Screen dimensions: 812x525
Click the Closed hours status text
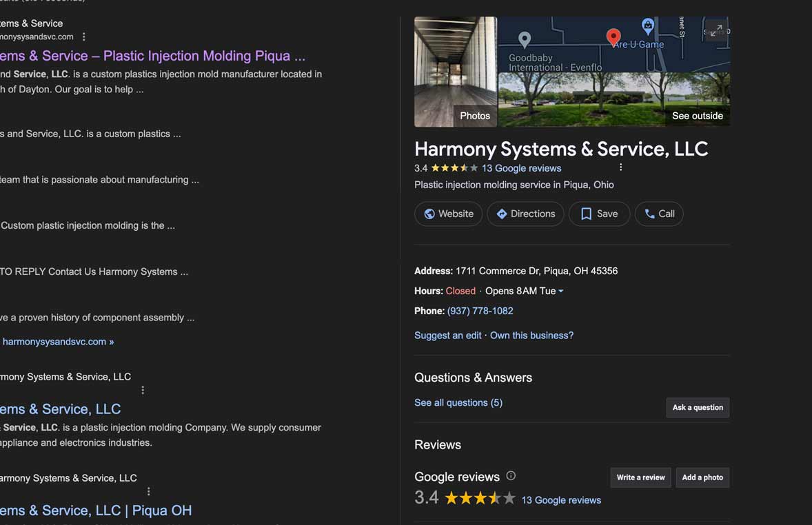tap(460, 291)
